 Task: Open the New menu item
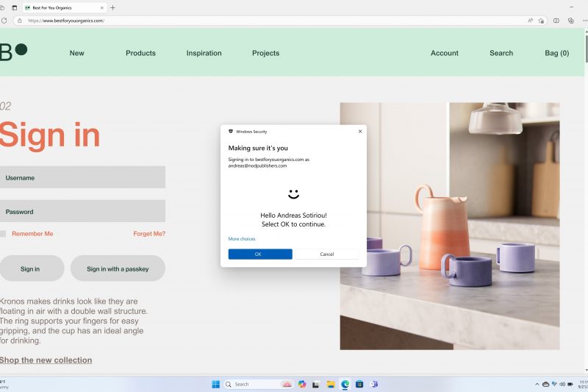pos(77,53)
